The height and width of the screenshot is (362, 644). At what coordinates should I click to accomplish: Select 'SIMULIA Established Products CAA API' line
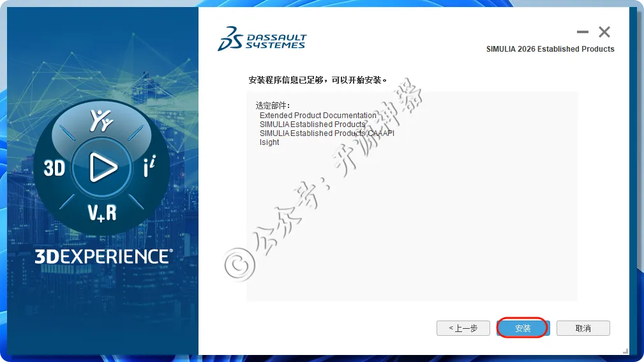327,133
